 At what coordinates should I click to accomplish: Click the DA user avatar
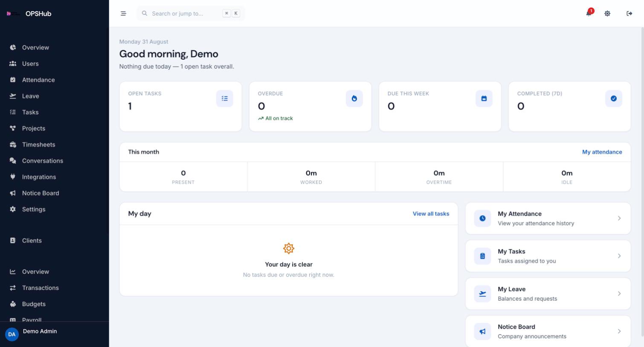12,334
